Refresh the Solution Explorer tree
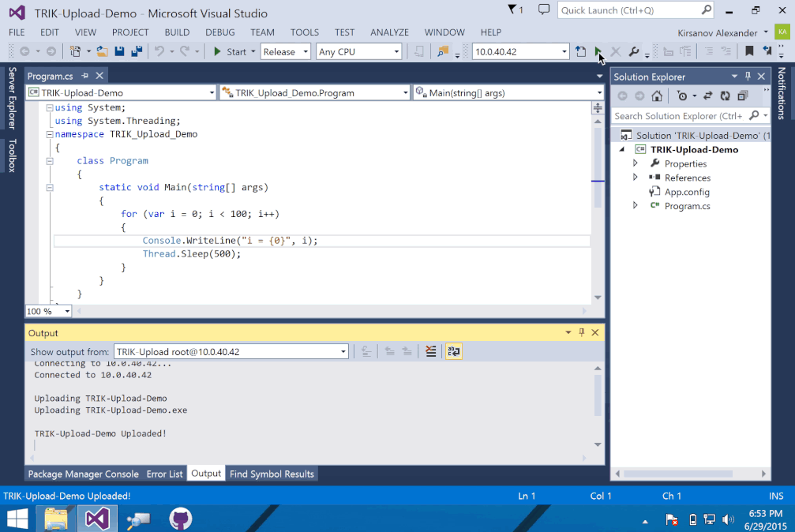 725,96
